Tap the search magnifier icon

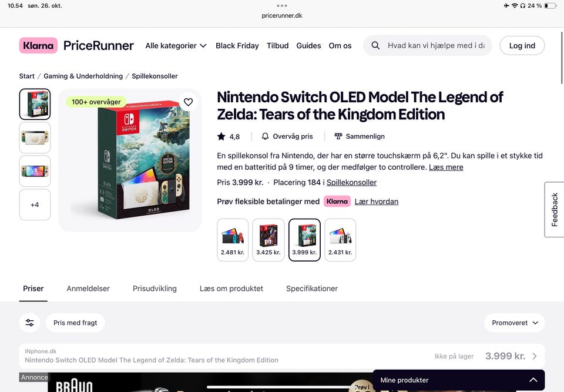click(375, 45)
